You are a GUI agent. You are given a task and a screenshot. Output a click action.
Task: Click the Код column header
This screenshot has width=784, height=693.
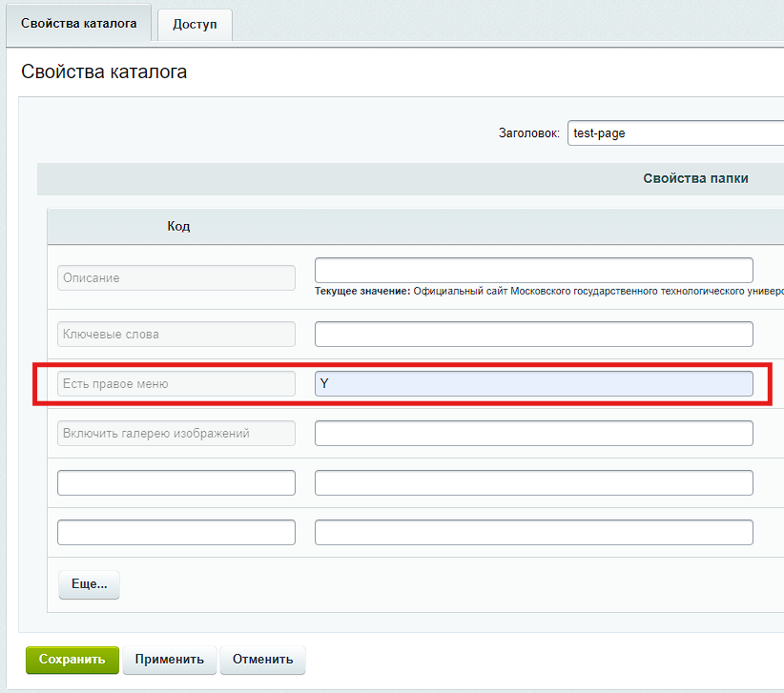pos(178,226)
